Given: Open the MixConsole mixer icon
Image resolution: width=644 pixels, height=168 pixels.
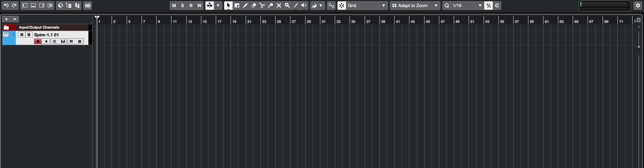Looking at the screenshot, I should 77,5.
